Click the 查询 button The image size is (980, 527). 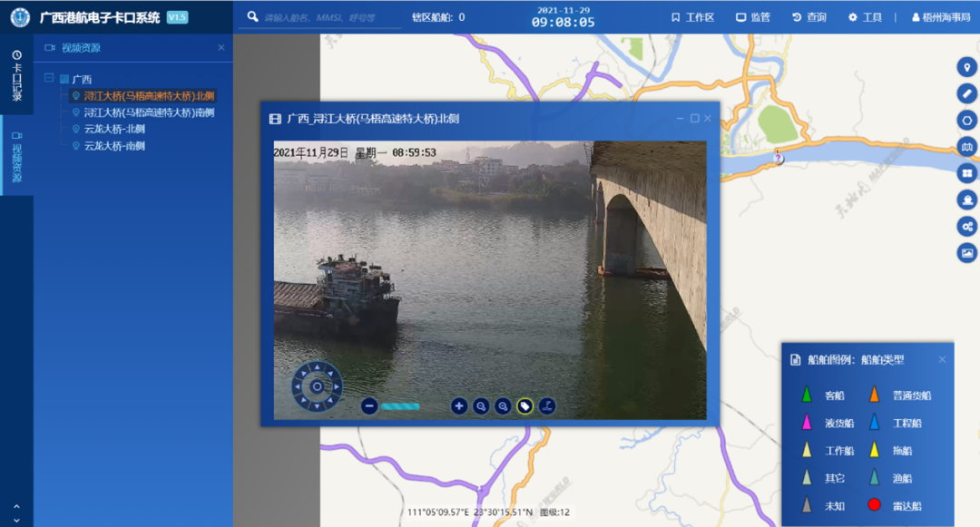pyautogui.click(x=808, y=17)
